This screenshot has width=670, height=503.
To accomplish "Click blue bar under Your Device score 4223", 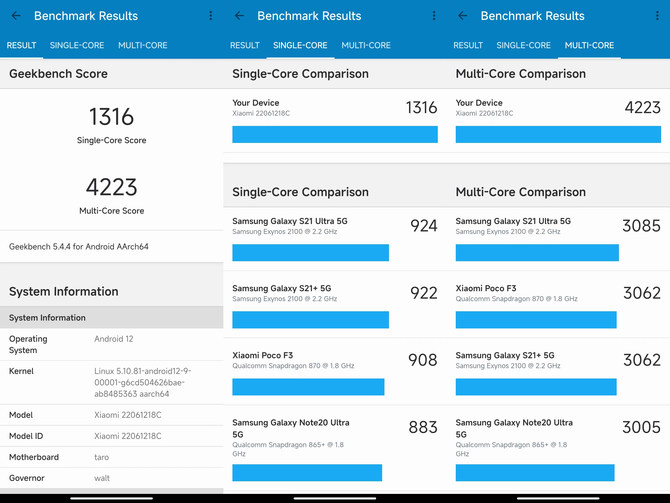I will (x=557, y=135).
